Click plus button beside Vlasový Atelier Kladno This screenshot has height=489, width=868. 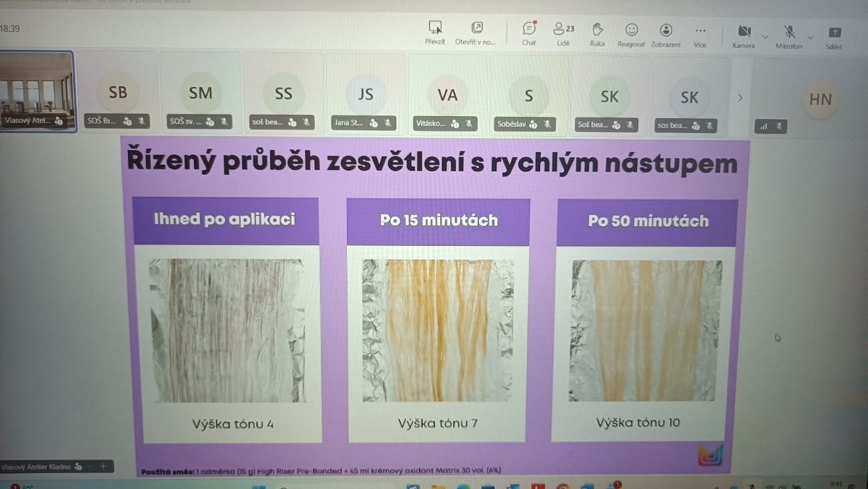coord(103,466)
